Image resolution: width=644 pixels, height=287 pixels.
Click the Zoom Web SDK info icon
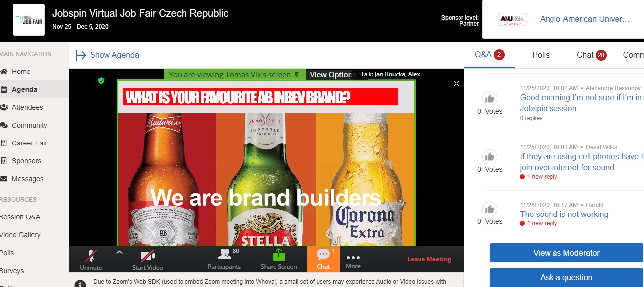[80, 284]
